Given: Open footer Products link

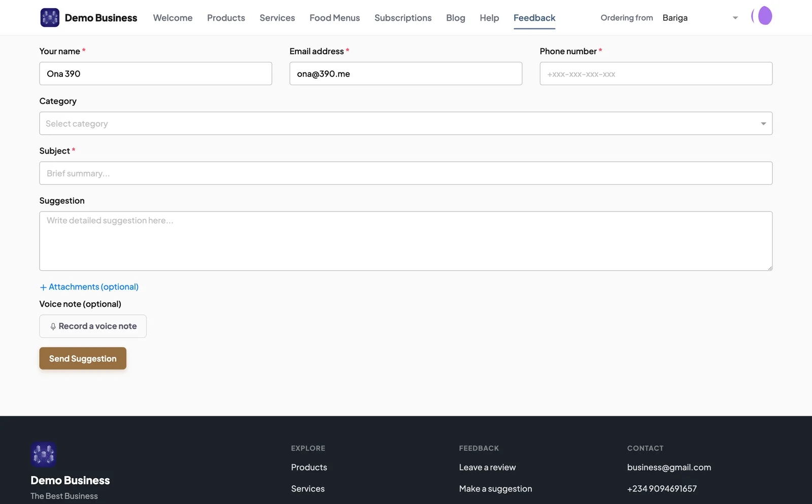Looking at the screenshot, I should click(309, 467).
